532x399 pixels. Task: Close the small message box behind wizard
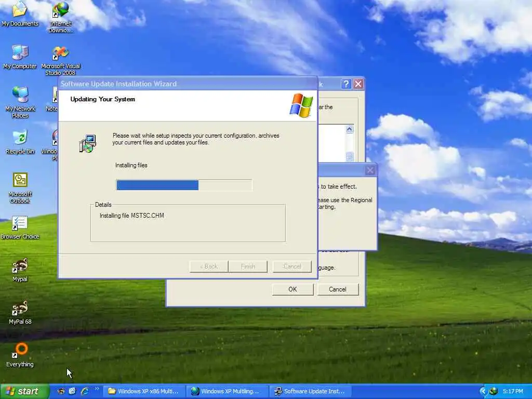(370, 170)
